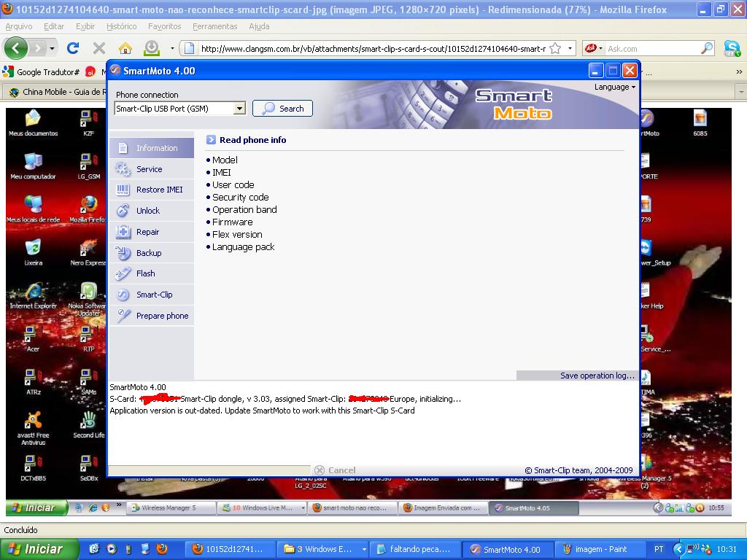Click the Windows Media Player quick launch icon
The height and width of the screenshot is (560, 747).
coord(112,548)
